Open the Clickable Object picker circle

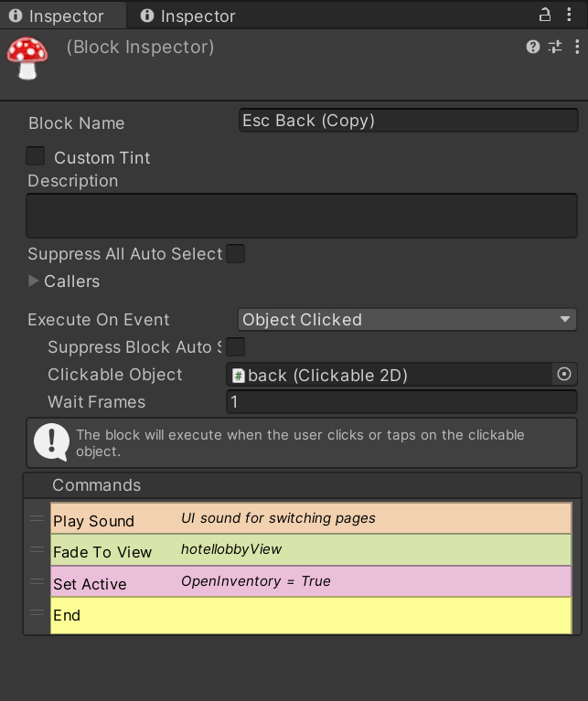point(564,374)
